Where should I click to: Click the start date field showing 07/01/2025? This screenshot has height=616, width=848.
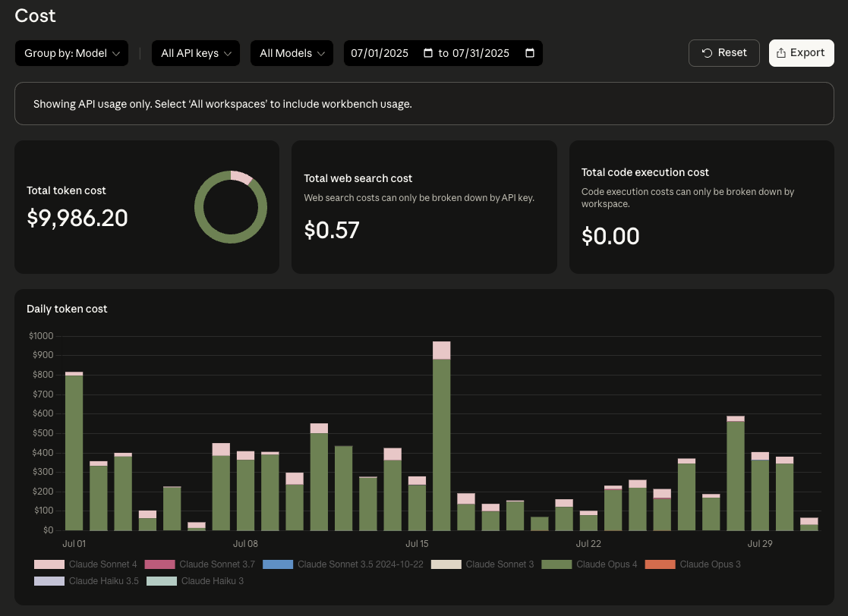pyautogui.click(x=380, y=53)
